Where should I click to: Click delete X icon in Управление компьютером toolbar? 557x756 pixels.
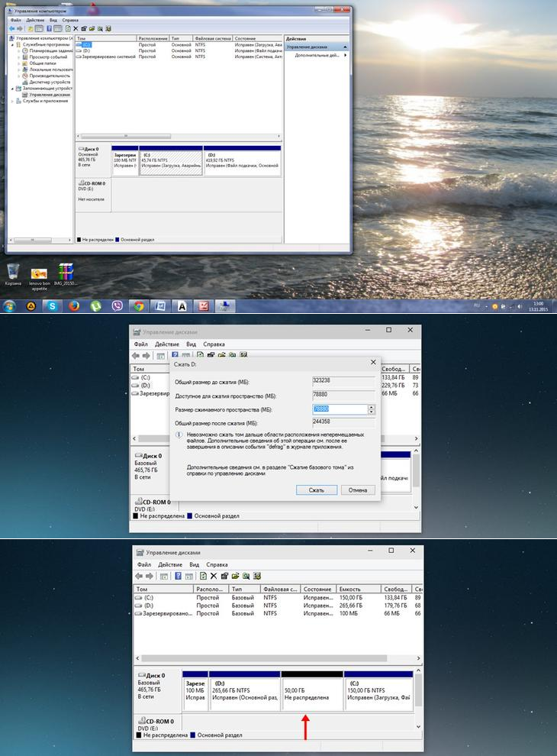pos(75,28)
